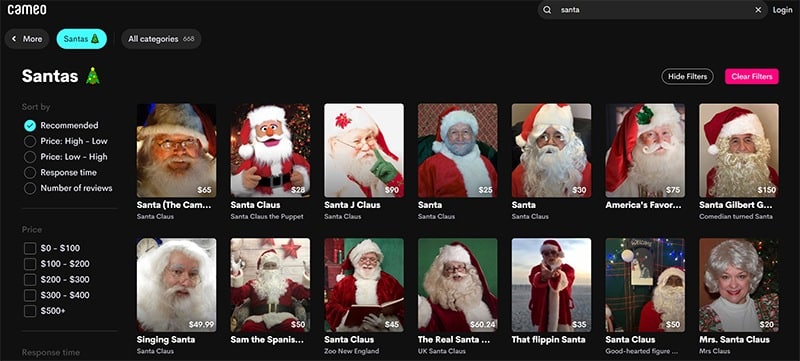Click the Hide Filters button

[687, 76]
